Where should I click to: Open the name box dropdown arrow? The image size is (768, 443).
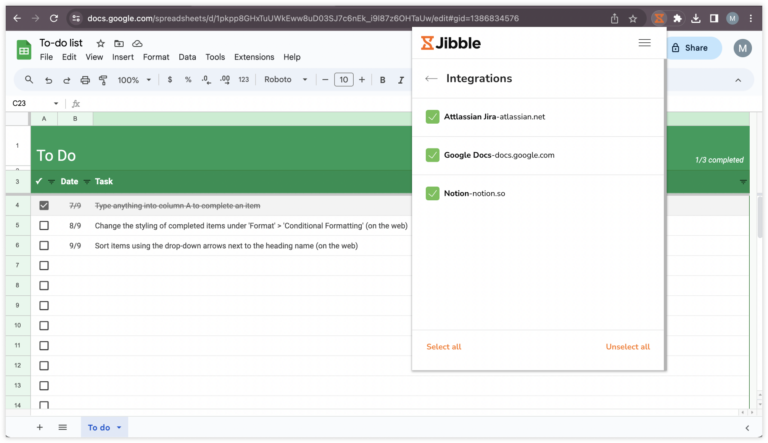click(x=56, y=103)
